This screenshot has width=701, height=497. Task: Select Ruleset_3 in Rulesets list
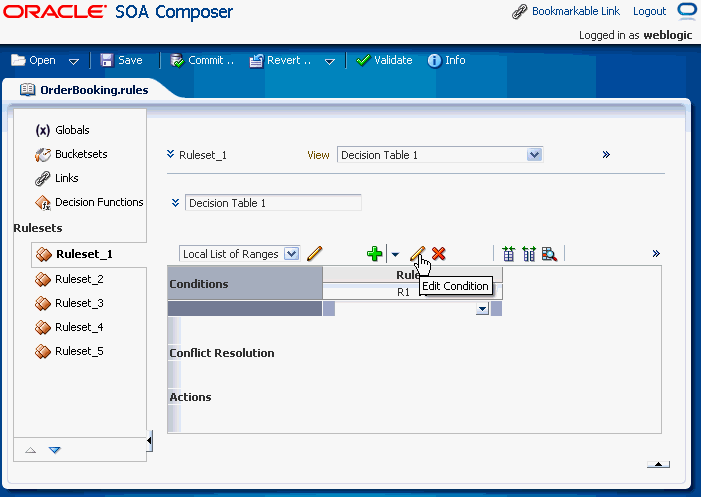click(79, 303)
